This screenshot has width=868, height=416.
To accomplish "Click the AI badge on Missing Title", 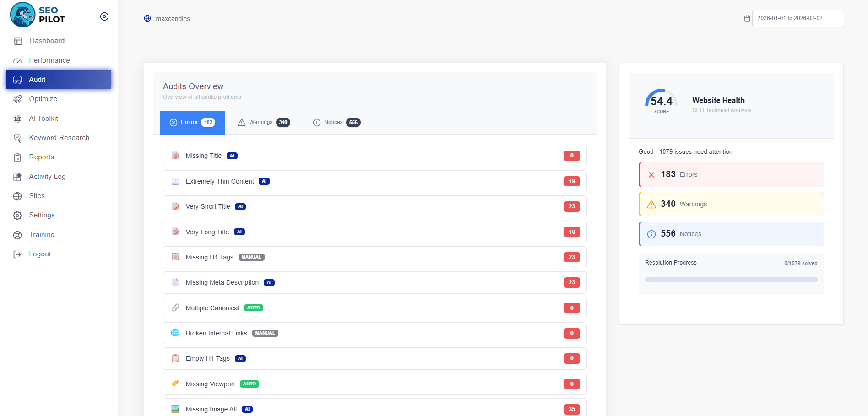I will 232,156.
